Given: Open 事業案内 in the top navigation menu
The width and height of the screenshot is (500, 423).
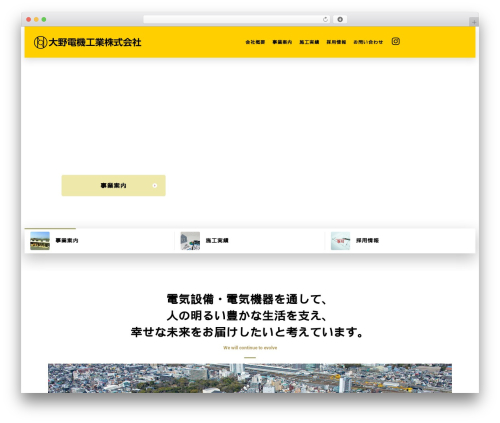Looking at the screenshot, I should tap(282, 42).
